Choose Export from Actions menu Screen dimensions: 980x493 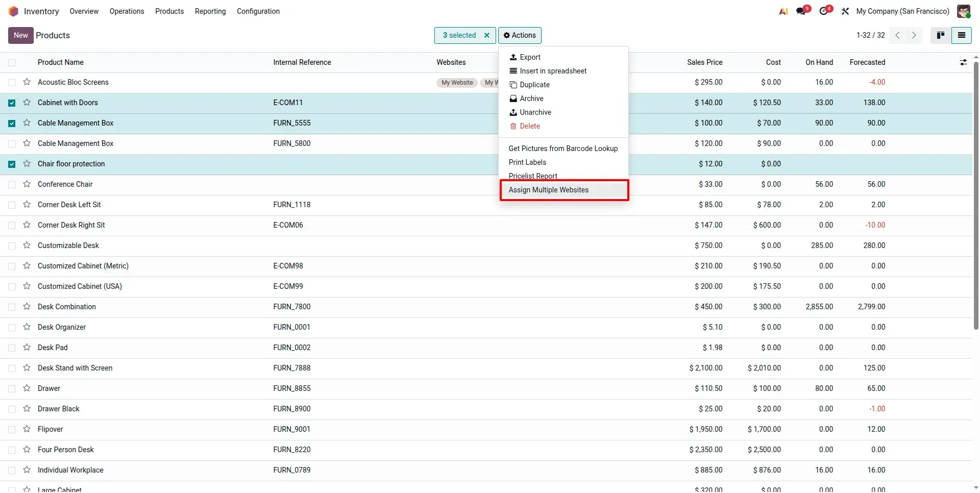click(563, 57)
